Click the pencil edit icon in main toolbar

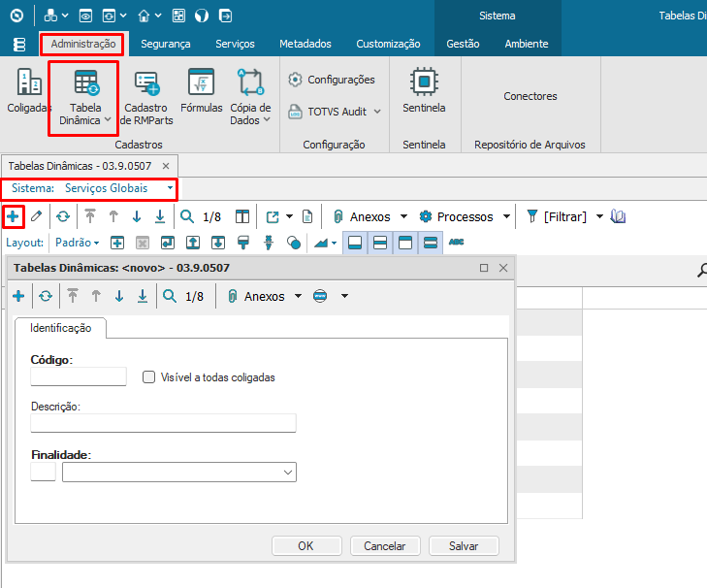37,216
